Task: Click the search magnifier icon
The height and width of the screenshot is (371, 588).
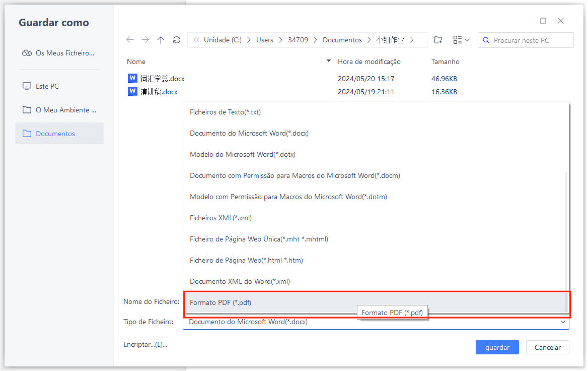Action: (486, 40)
